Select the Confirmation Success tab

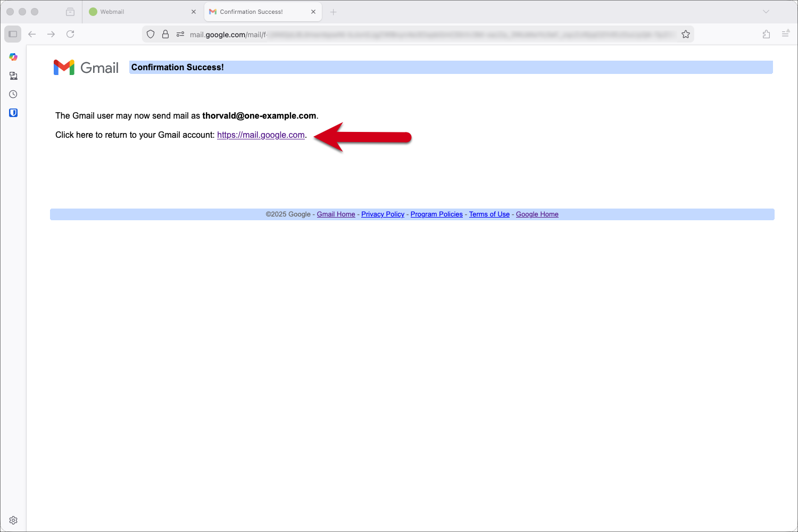point(255,11)
